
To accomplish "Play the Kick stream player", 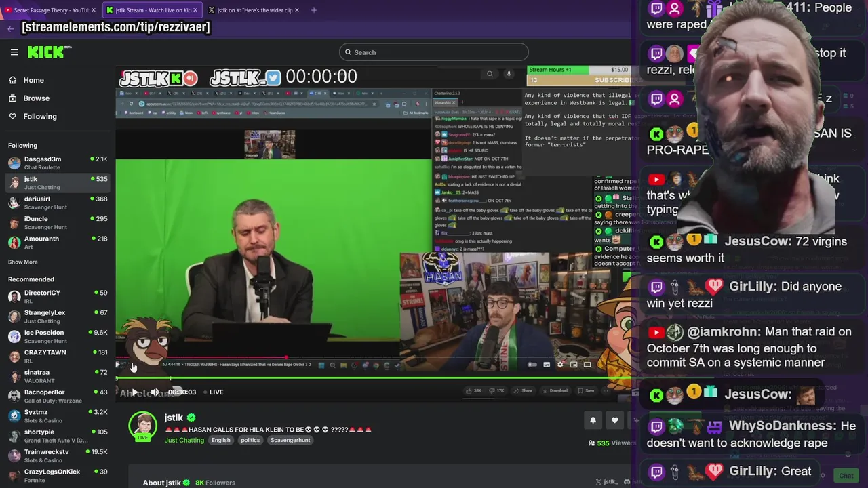I will (134, 392).
